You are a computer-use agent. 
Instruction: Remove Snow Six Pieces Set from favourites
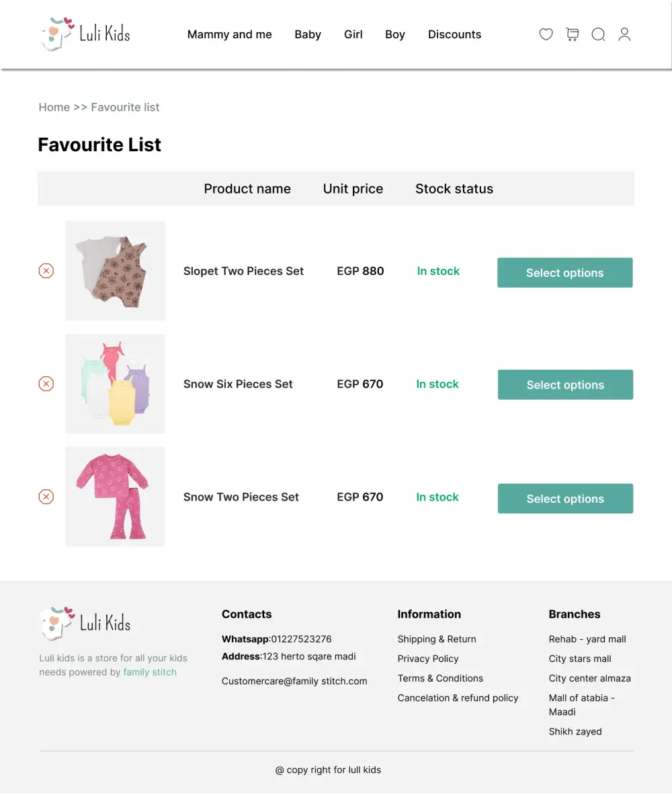46,384
